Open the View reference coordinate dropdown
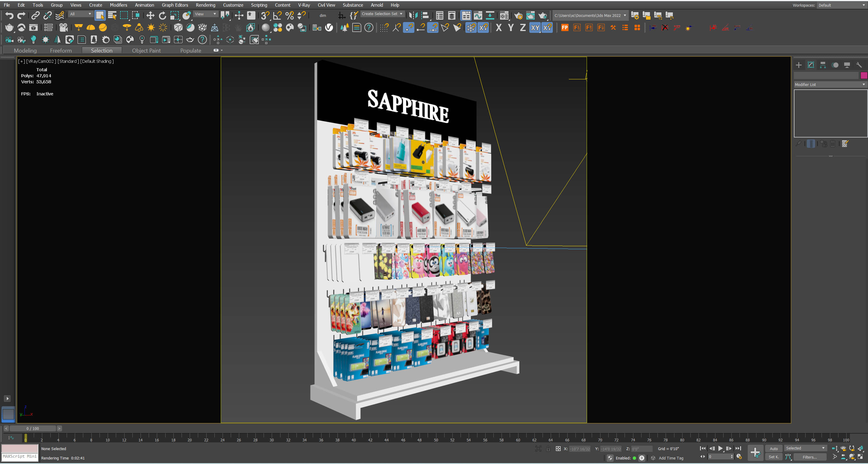Viewport: 868px width, 464px height. [206, 14]
